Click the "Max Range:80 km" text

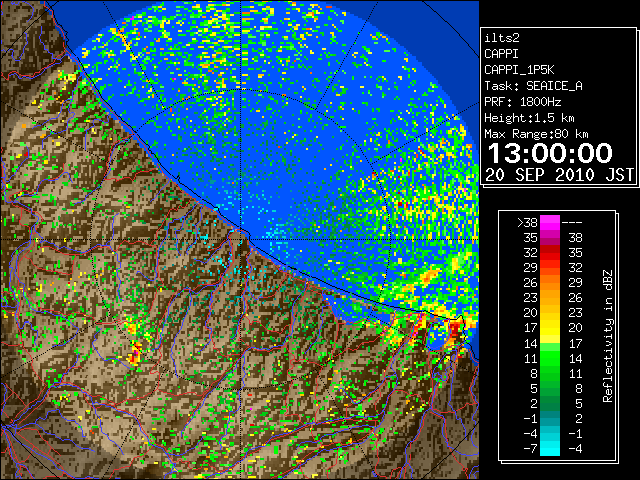[536, 134]
